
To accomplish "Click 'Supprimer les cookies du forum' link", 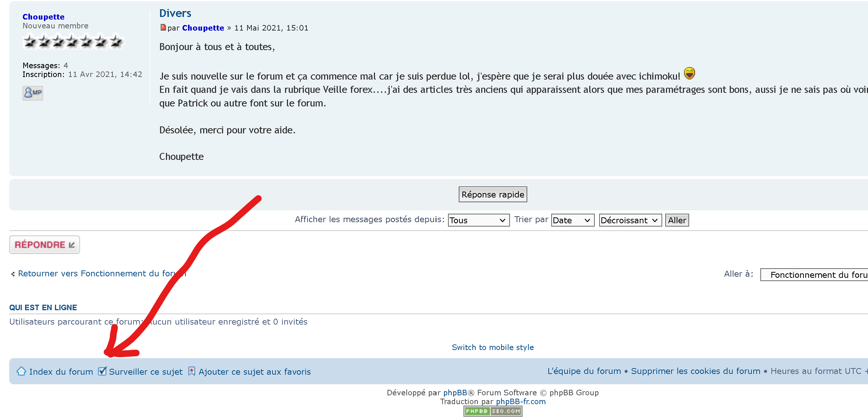I will (x=695, y=371).
